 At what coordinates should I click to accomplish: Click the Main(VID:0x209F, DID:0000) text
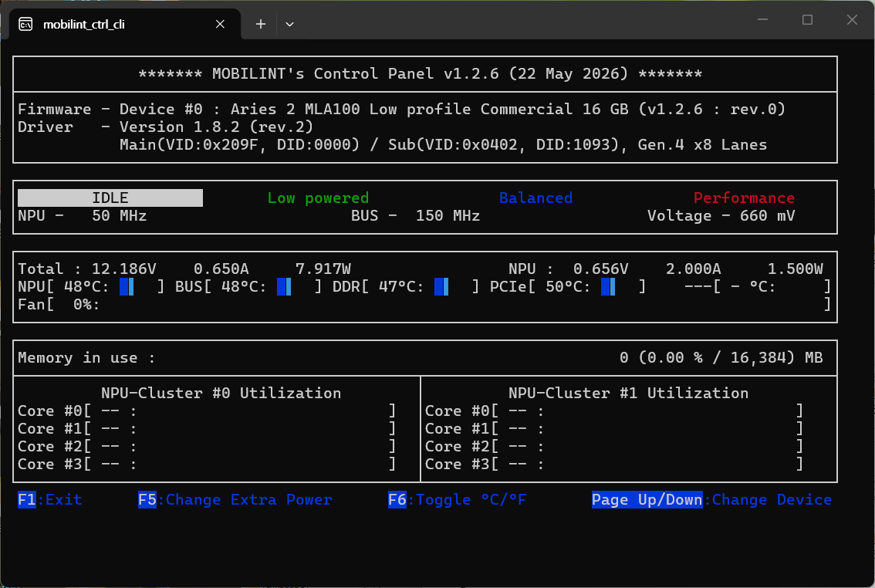point(239,145)
